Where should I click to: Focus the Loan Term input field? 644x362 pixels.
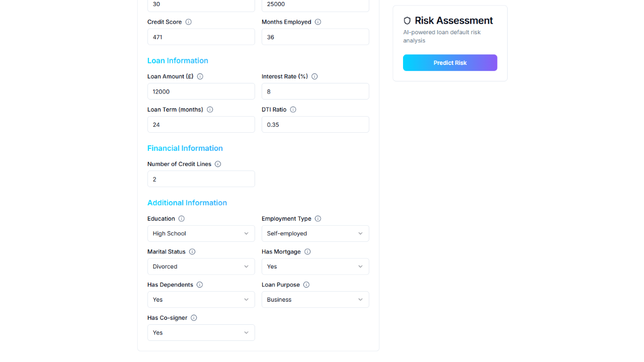[201, 124]
